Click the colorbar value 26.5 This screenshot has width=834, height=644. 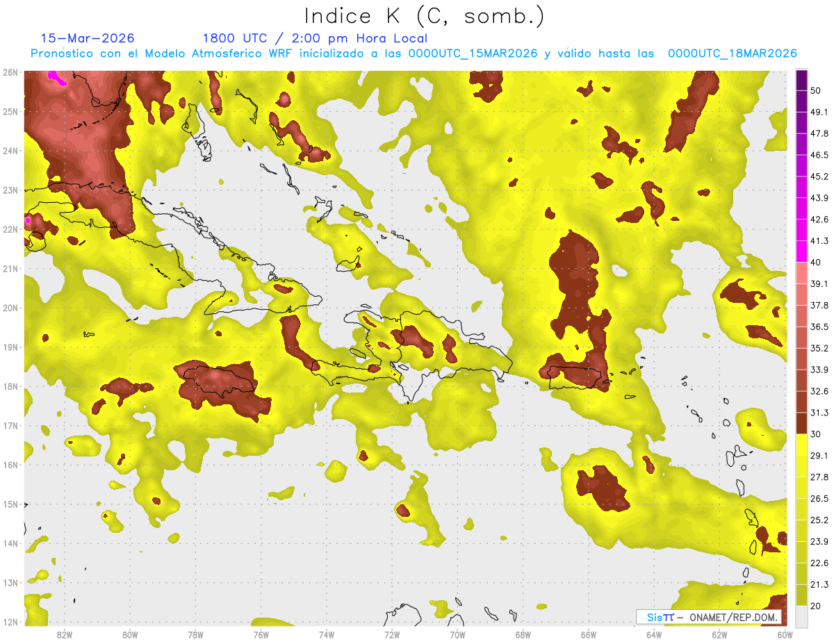[x=819, y=498]
